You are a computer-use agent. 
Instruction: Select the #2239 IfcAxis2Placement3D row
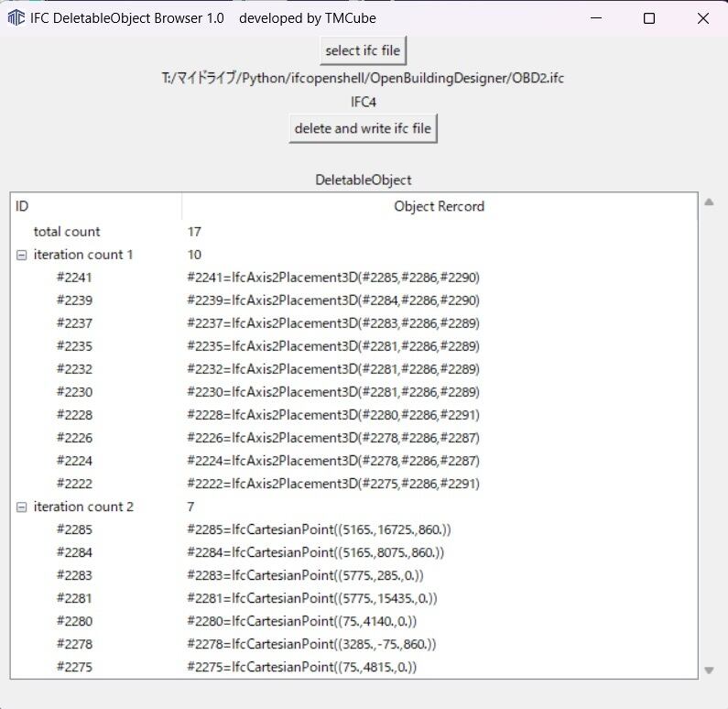(333, 300)
